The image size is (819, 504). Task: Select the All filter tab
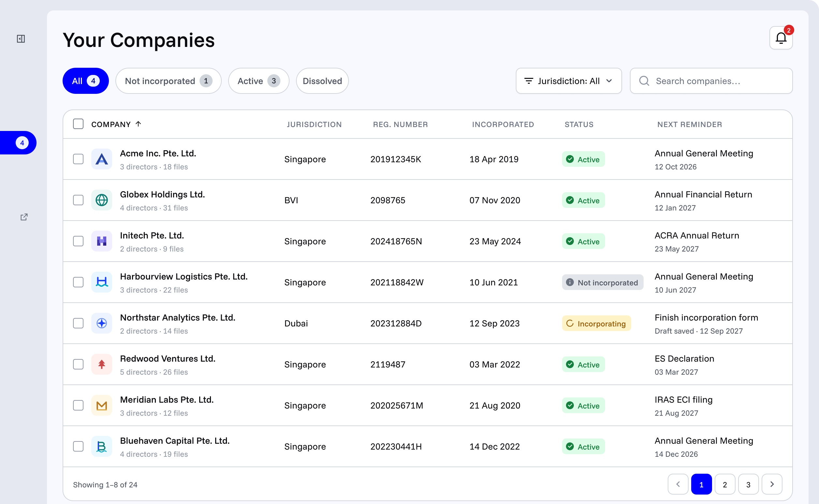point(86,81)
